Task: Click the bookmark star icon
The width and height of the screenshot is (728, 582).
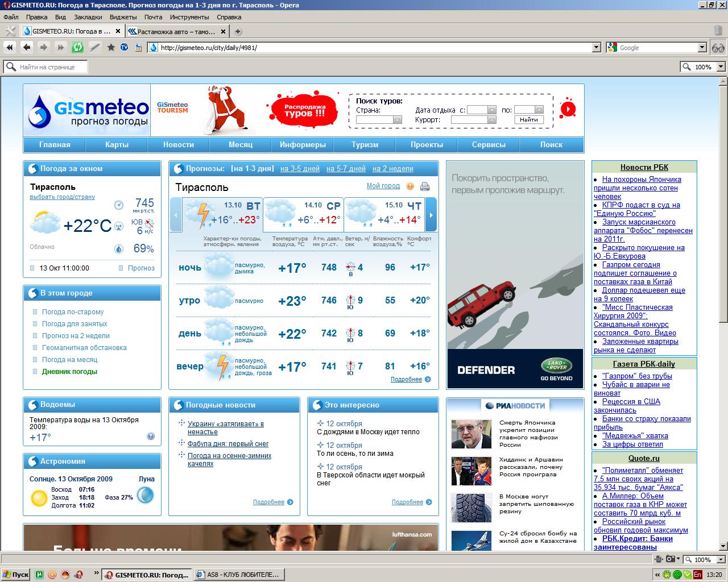Action: tap(111, 48)
